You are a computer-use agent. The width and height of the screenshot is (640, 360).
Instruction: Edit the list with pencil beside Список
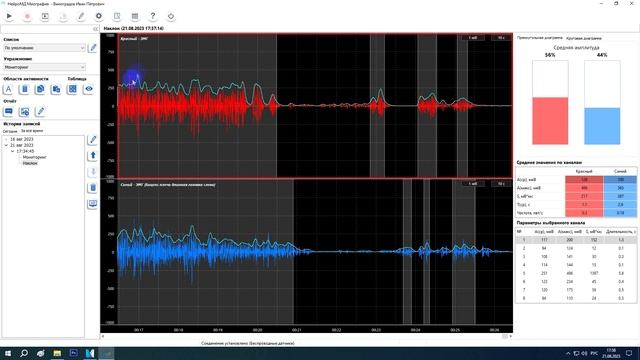coord(93,48)
